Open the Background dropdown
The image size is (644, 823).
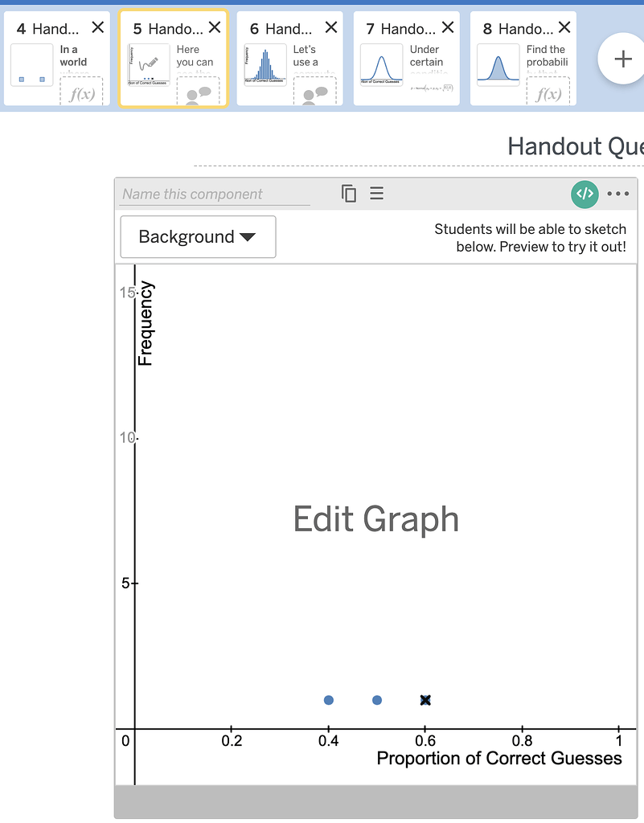click(x=198, y=236)
